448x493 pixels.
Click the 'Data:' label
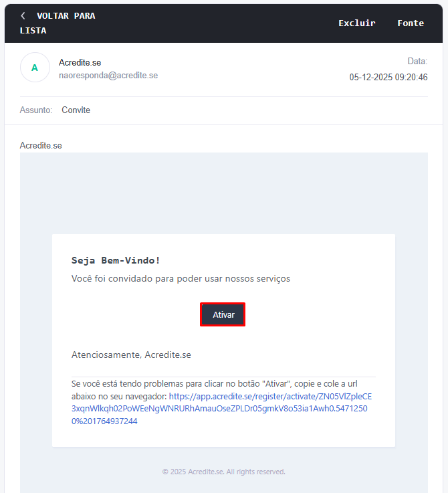coord(417,62)
